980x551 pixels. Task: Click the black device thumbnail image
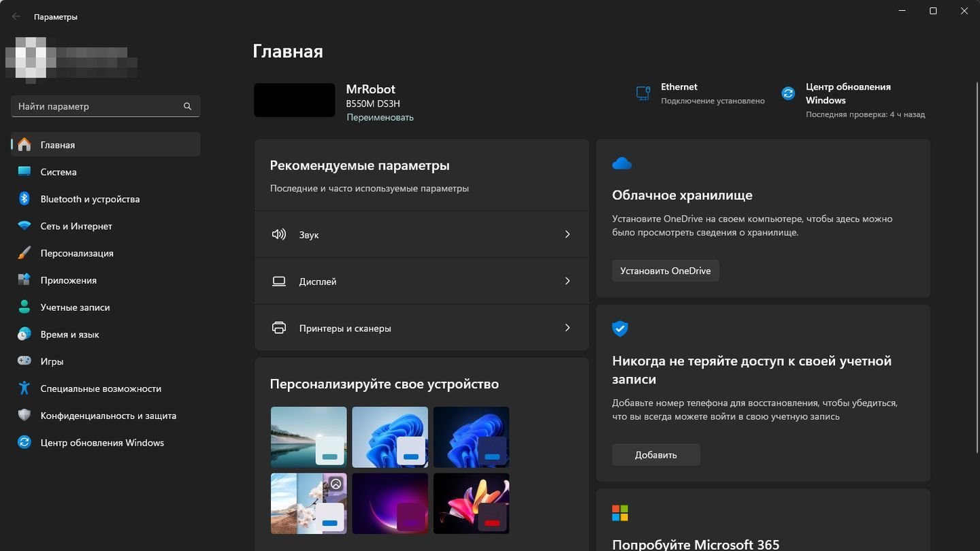pos(295,100)
